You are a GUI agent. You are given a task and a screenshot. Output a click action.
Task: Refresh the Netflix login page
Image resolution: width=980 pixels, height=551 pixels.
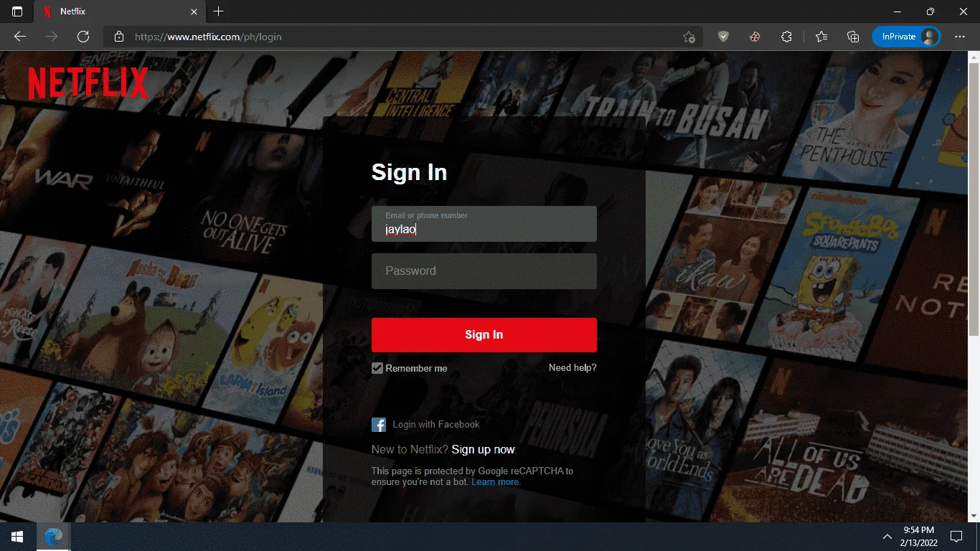click(x=83, y=37)
